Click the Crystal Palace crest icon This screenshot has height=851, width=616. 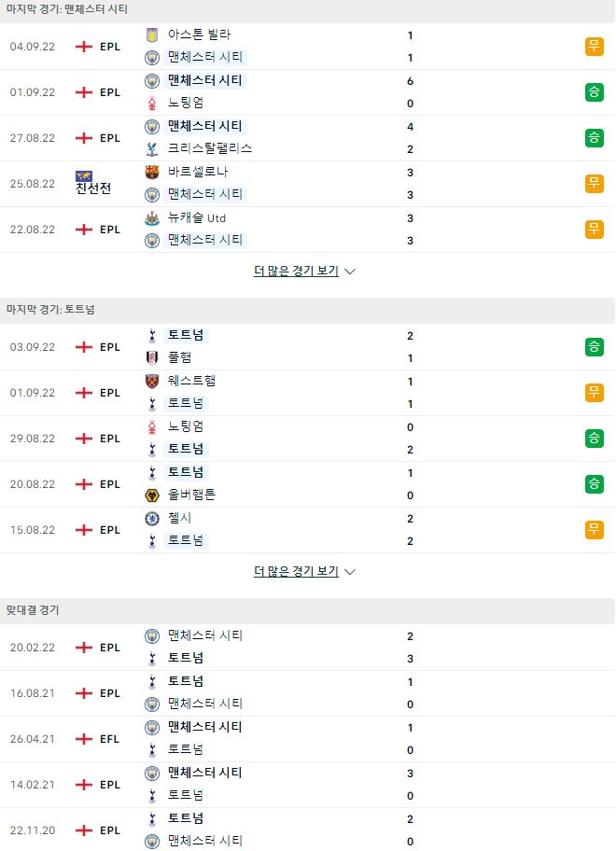tap(152, 149)
